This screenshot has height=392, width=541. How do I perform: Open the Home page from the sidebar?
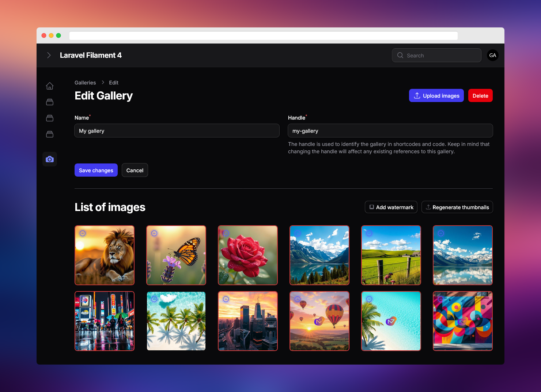tap(50, 86)
